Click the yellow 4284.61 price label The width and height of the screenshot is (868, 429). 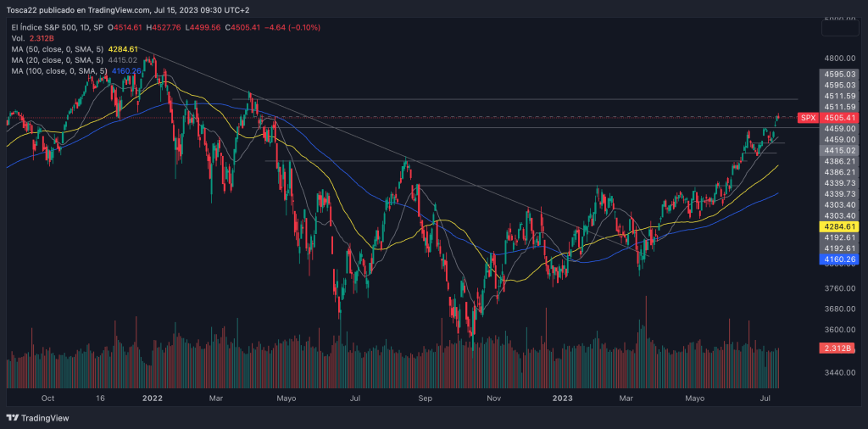[838, 227]
